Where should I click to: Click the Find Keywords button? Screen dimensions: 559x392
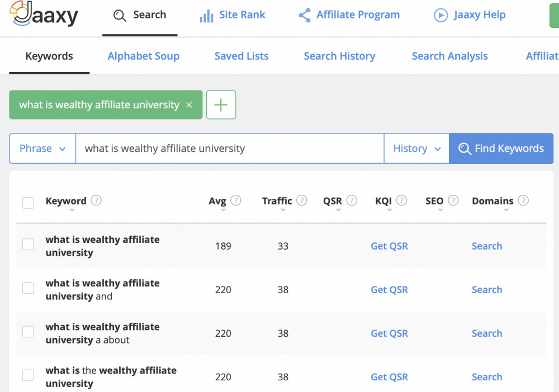(501, 149)
